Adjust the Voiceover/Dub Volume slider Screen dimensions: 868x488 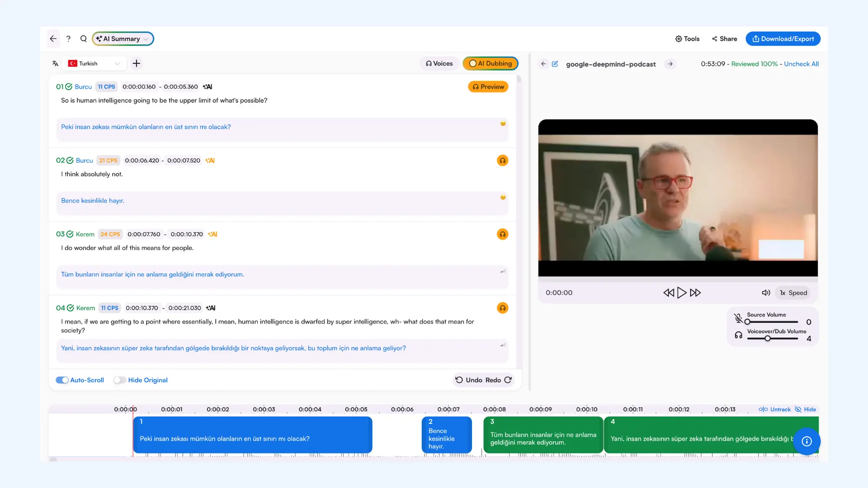click(768, 338)
